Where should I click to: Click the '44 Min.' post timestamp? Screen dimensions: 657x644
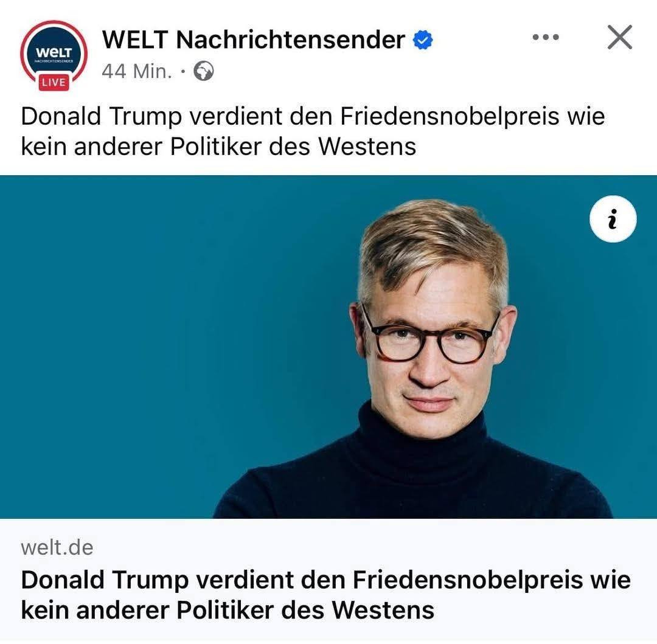pyautogui.click(x=137, y=71)
